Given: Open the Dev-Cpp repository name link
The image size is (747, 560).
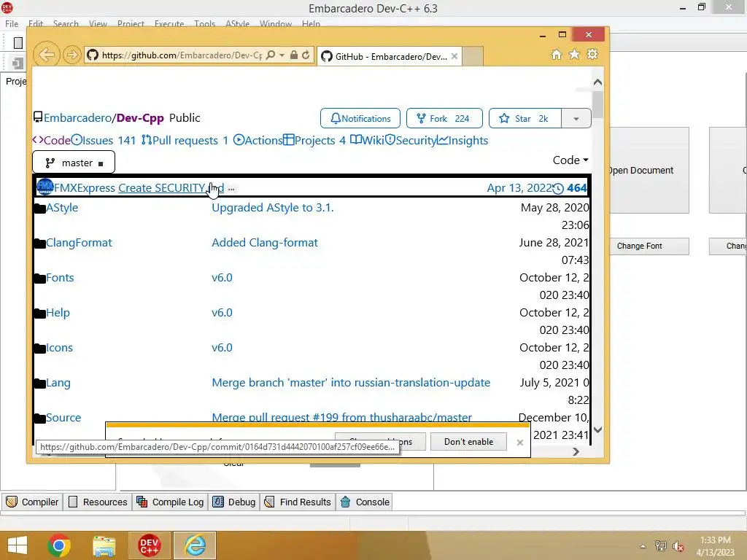Looking at the screenshot, I should coord(140,117).
